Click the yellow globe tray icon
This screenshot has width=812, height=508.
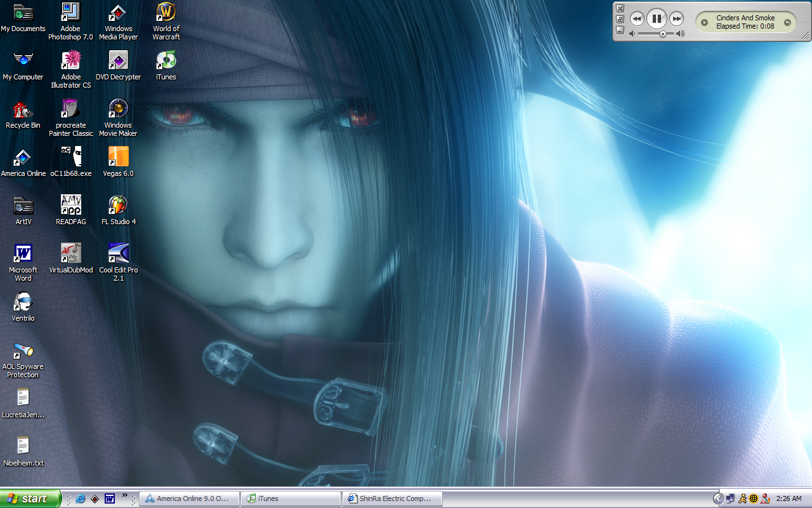[x=753, y=498]
